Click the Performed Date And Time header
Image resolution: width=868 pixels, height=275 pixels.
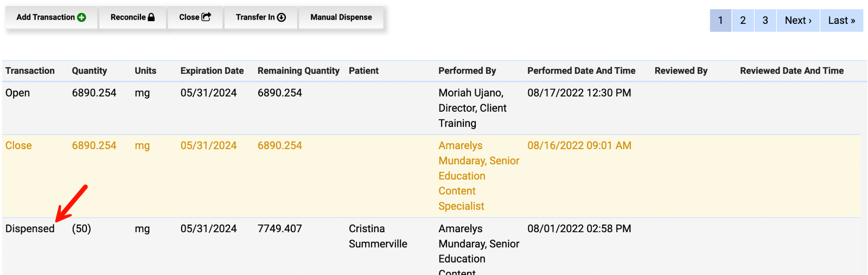[581, 71]
